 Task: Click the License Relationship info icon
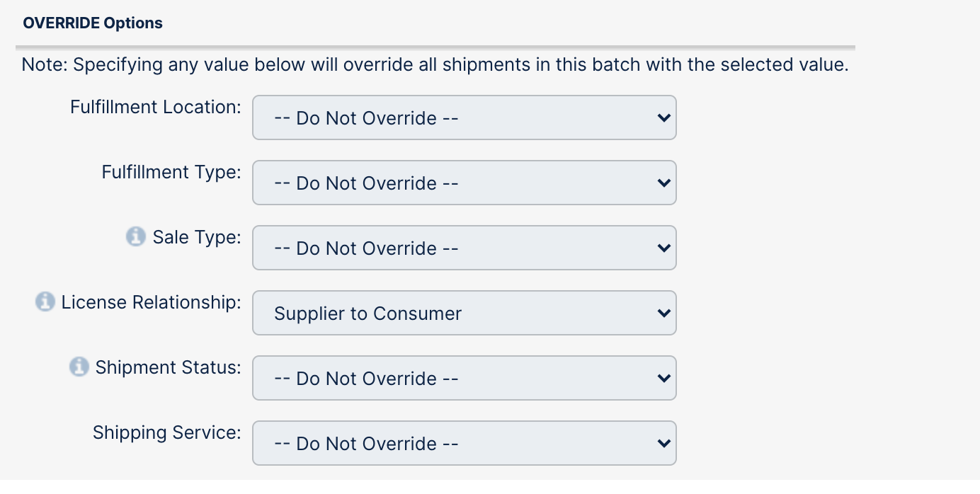(45, 302)
